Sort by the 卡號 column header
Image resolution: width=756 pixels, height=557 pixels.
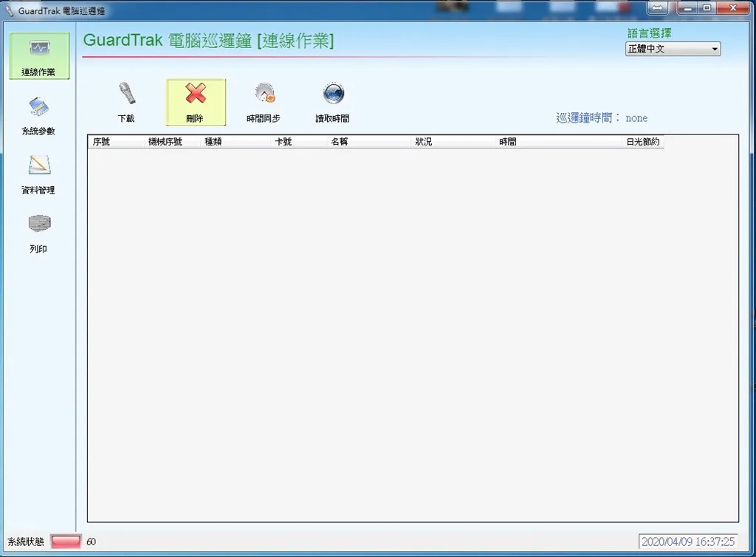[x=298, y=142]
